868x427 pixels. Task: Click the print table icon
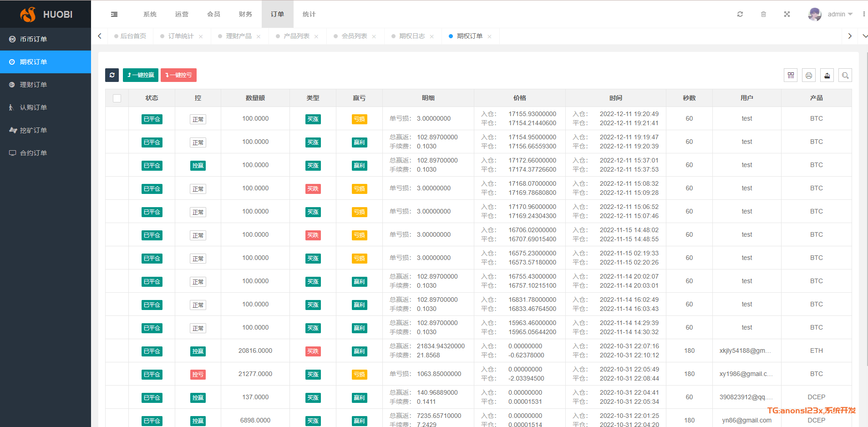[x=809, y=75]
